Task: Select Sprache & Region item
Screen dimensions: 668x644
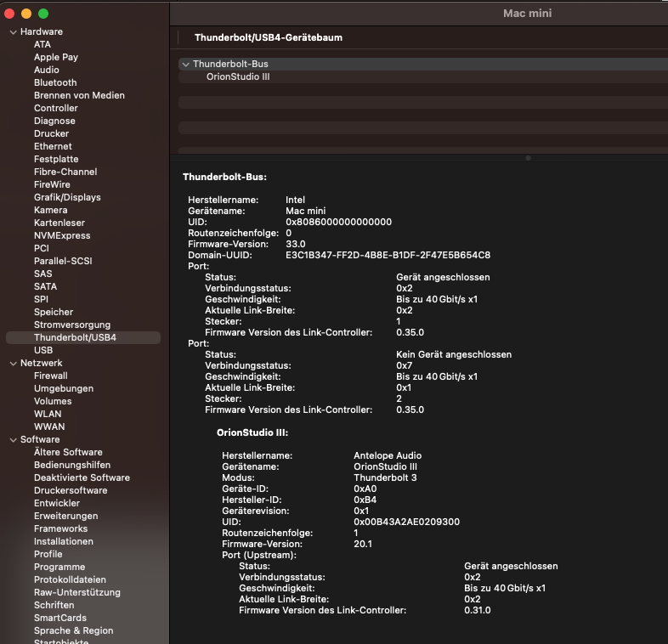Action: (x=74, y=630)
